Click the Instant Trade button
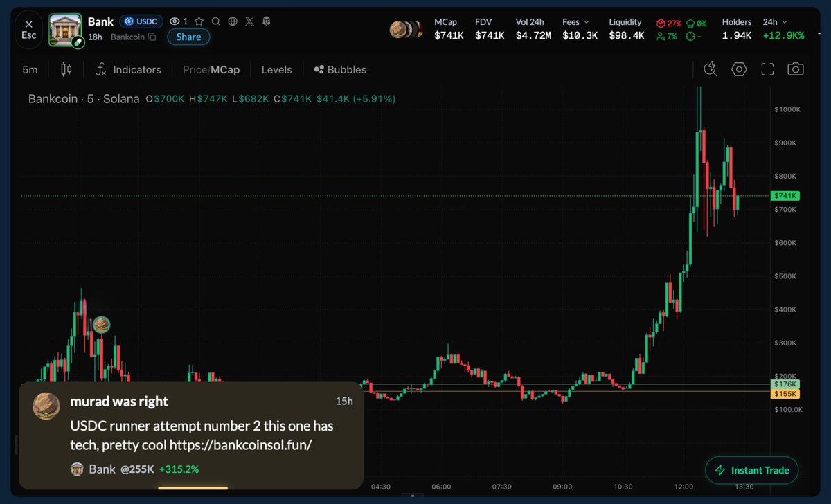This screenshot has width=831, height=504. click(x=752, y=470)
